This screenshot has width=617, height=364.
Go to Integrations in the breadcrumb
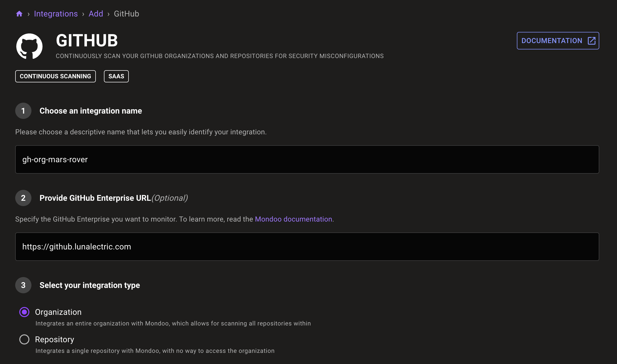pos(56,14)
